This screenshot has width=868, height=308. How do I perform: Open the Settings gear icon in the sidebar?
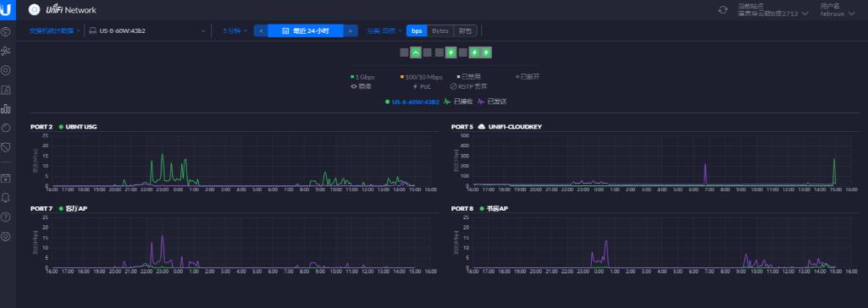tap(6, 236)
